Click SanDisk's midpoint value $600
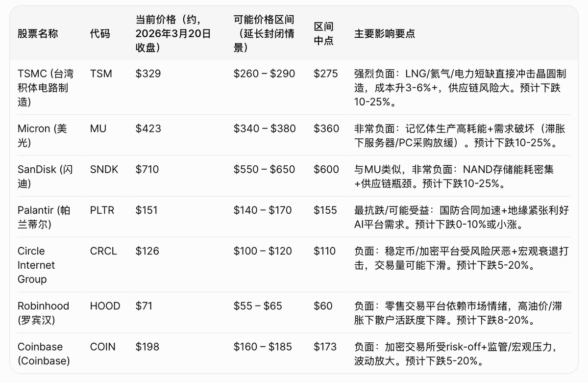Image resolution: width=588 pixels, height=383 pixels. 326,169
